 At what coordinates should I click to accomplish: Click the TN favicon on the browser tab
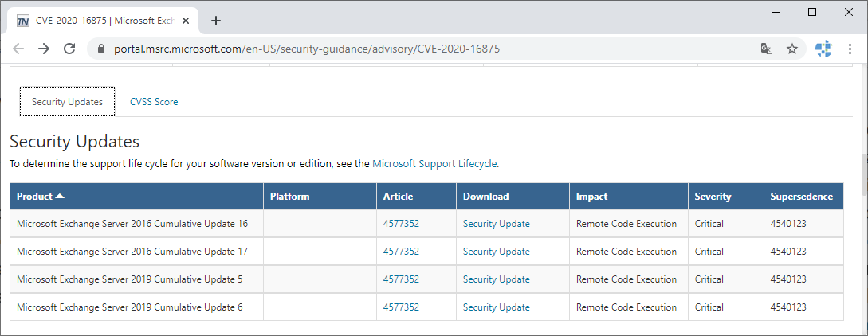click(x=22, y=21)
